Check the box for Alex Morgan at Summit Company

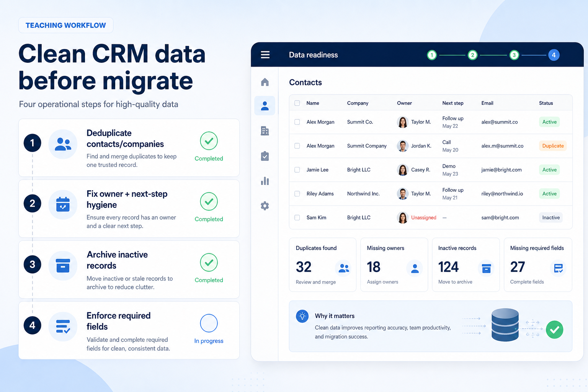(297, 146)
